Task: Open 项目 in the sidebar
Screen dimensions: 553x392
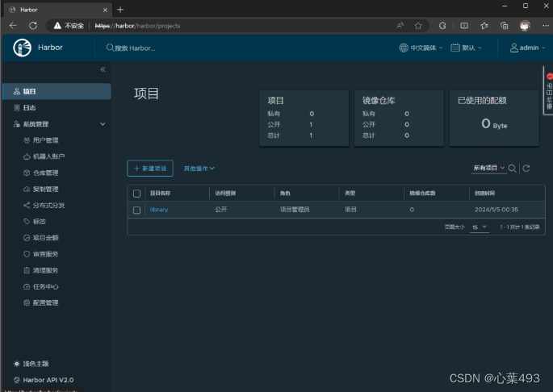Action: [x=57, y=92]
